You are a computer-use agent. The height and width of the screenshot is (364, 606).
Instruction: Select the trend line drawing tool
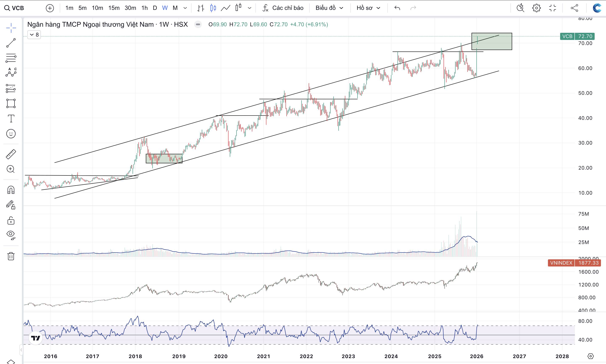point(11,43)
